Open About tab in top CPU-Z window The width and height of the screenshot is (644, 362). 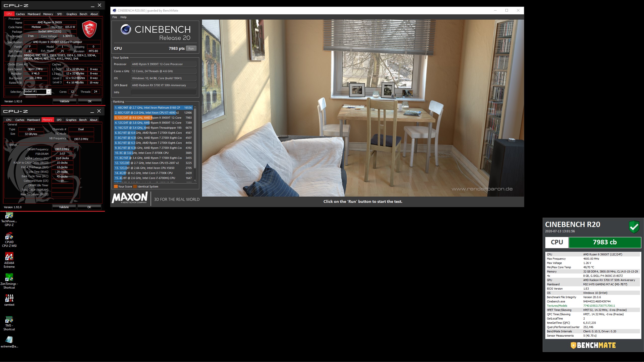[94, 14]
